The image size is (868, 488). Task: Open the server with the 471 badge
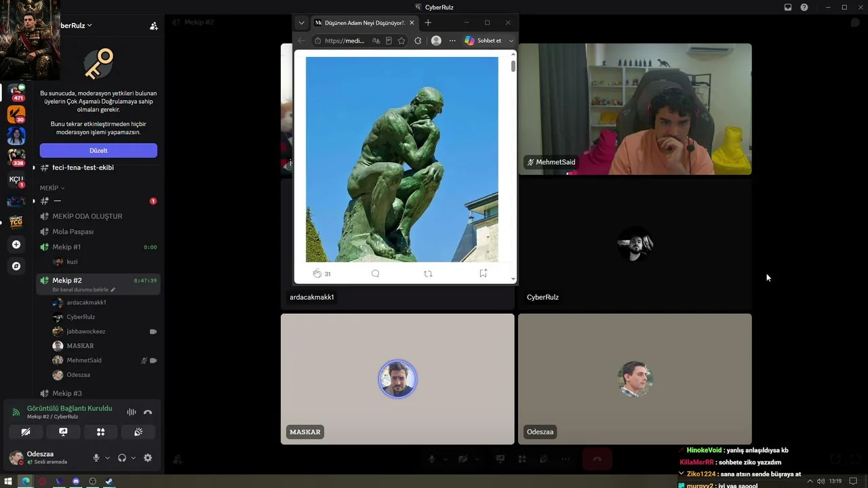pos(16,92)
